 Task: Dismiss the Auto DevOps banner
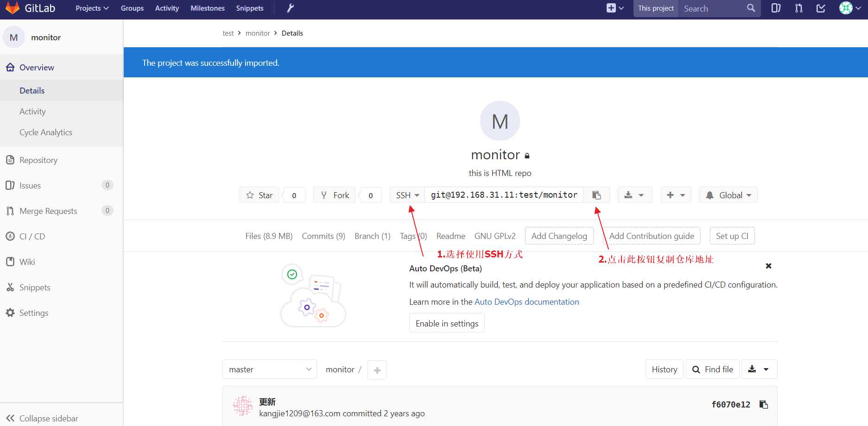[x=768, y=266]
